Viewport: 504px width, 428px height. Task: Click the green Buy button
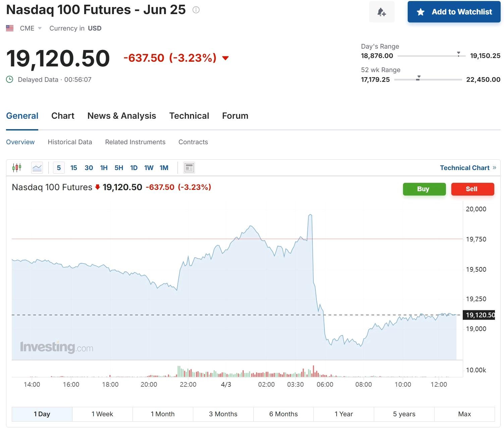424,189
